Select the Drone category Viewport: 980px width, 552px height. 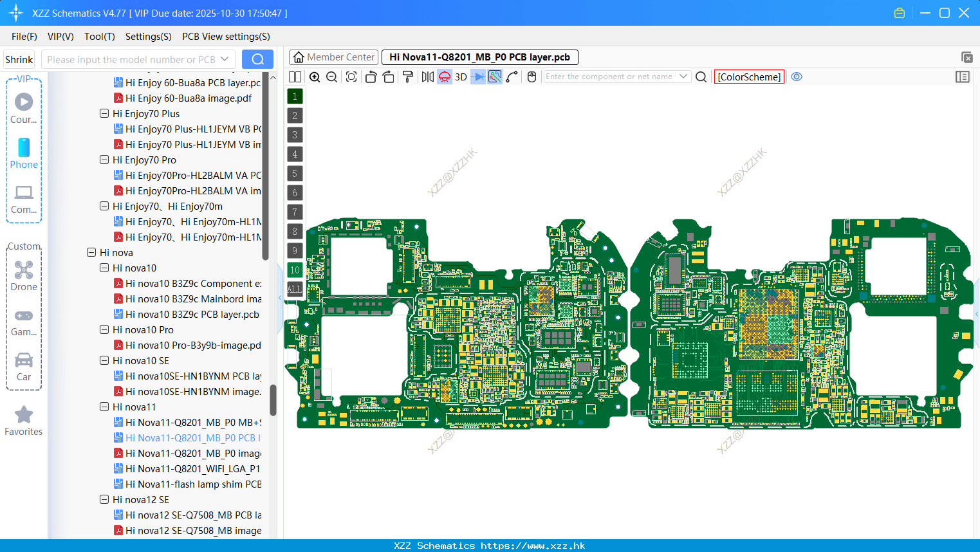[x=24, y=276]
